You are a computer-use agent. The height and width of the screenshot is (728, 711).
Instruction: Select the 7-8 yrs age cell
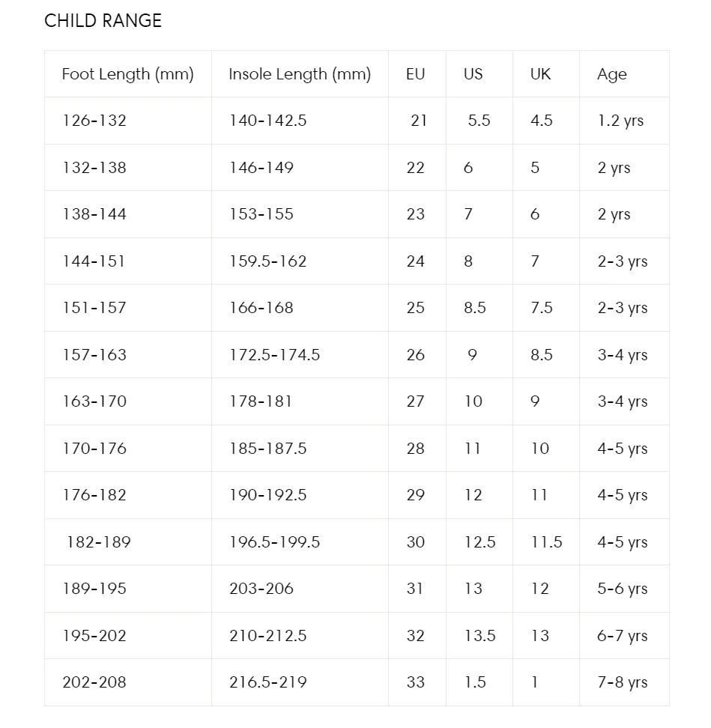tap(624, 682)
